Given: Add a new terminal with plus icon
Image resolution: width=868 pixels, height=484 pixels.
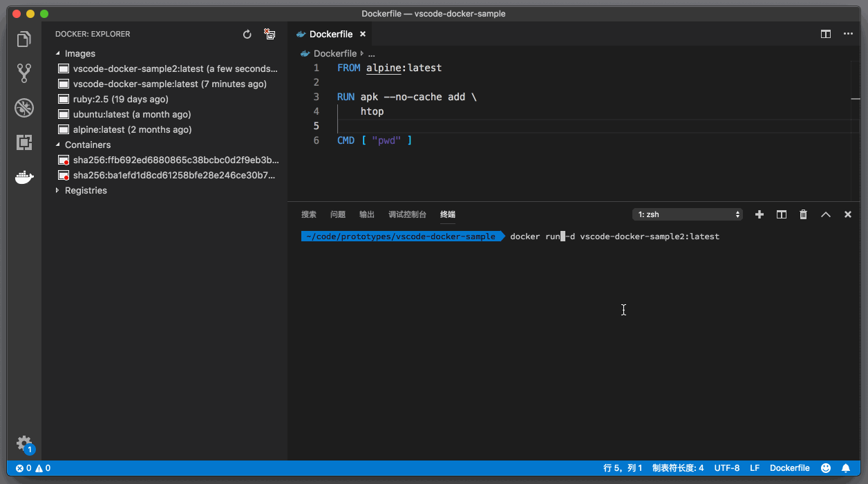Looking at the screenshot, I should point(759,214).
